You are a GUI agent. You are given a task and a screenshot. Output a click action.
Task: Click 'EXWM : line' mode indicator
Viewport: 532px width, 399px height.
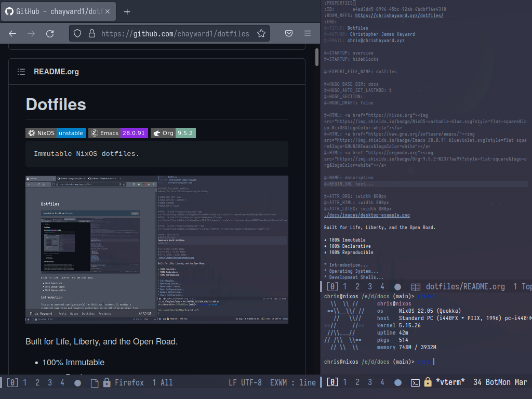click(x=293, y=383)
